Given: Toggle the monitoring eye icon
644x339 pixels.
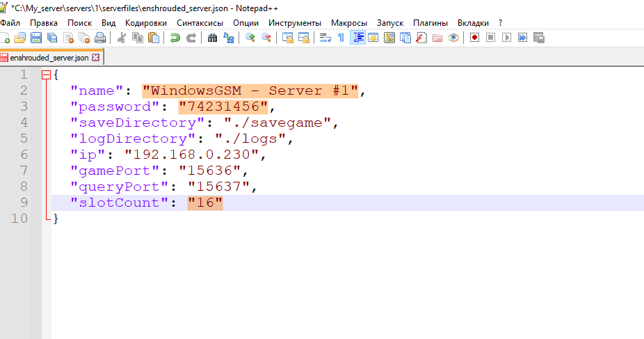Looking at the screenshot, I should point(453,38).
